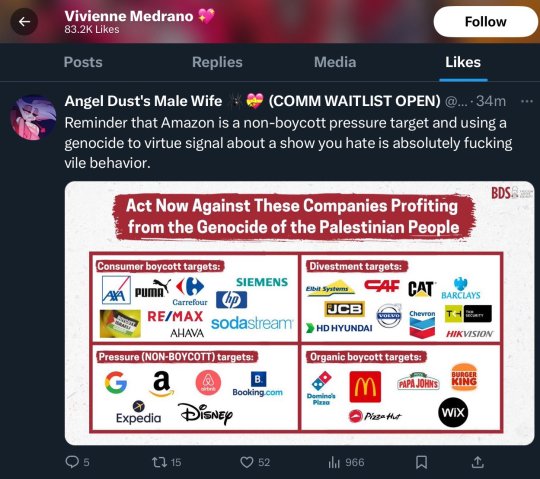Share the tweet via upload icon
Image resolution: width=540 pixels, height=479 pixels.
[x=477, y=462]
